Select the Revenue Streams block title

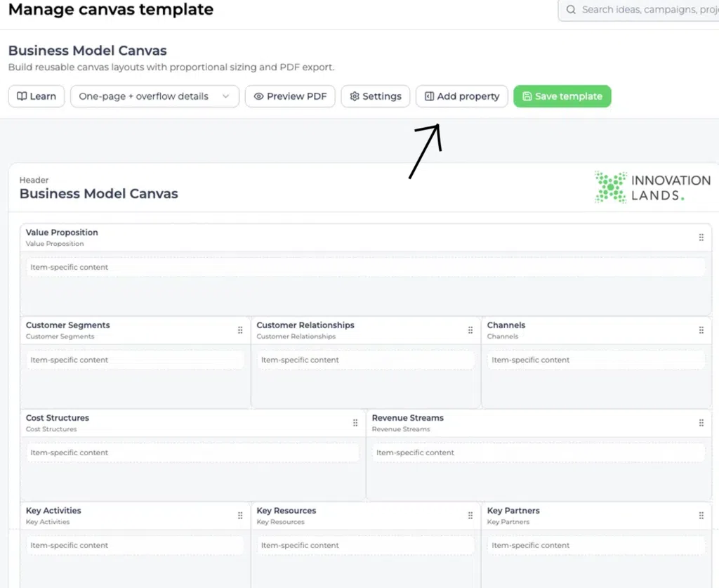408,418
